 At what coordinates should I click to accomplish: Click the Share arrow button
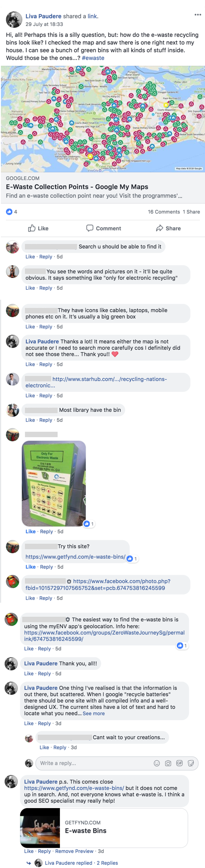[168, 228]
